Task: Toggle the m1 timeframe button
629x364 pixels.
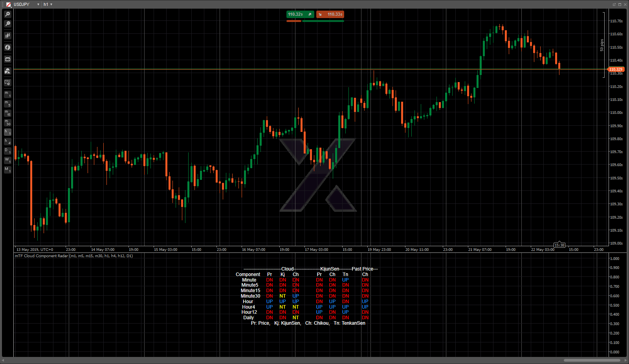Action: (7, 94)
